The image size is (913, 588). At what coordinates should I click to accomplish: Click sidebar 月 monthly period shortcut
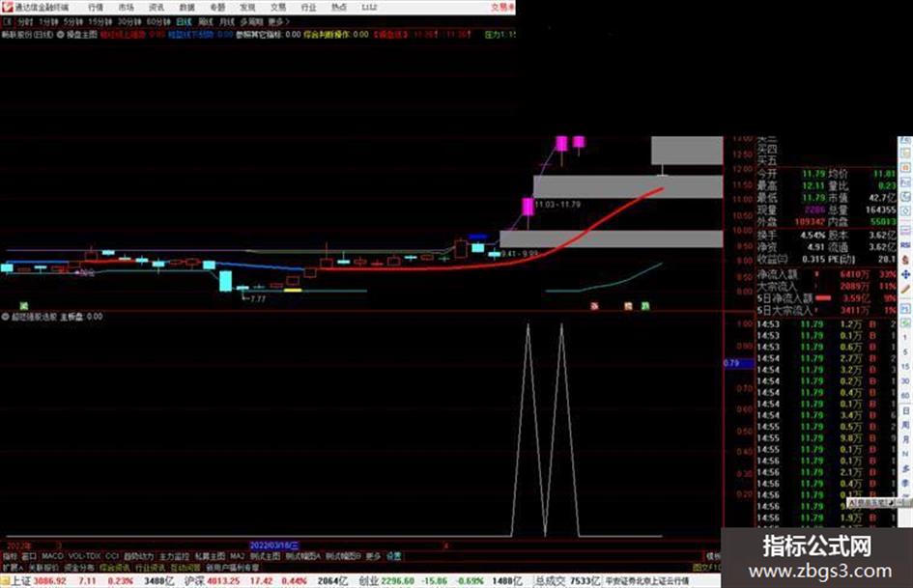[905, 439]
